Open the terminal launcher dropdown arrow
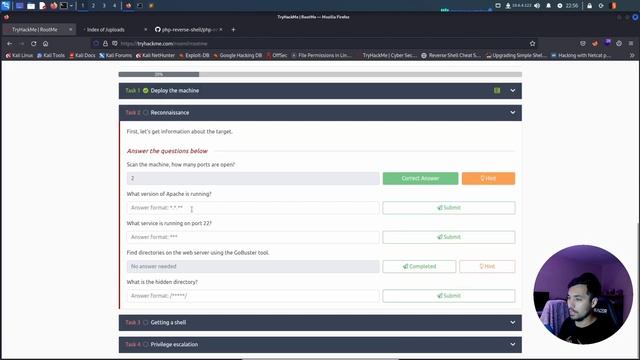The width and height of the screenshot is (640, 360). (71, 6)
